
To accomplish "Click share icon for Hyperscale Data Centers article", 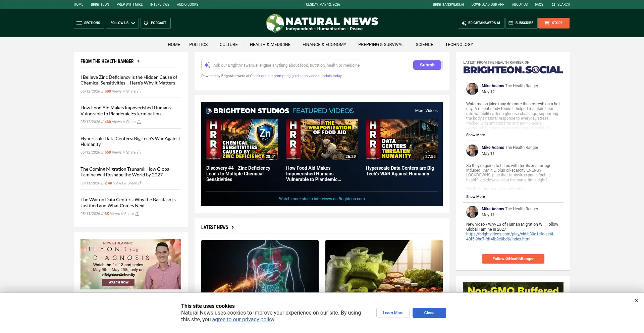I will coord(139,152).
